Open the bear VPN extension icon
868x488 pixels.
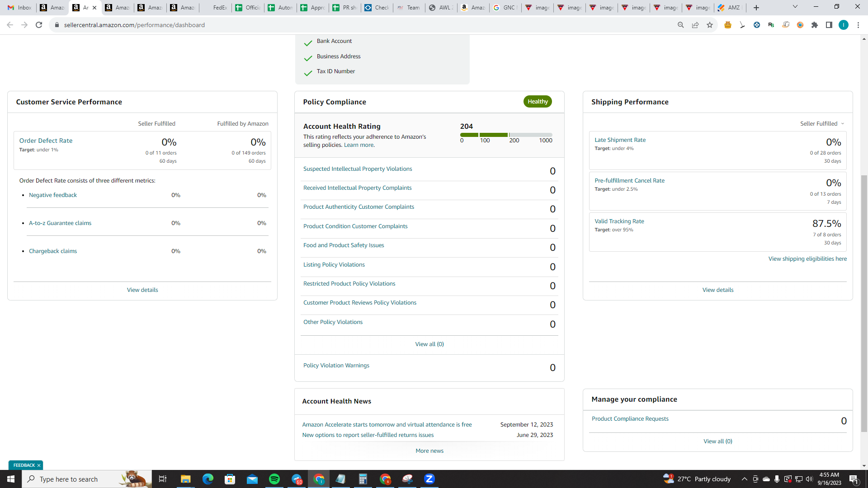pos(728,25)
